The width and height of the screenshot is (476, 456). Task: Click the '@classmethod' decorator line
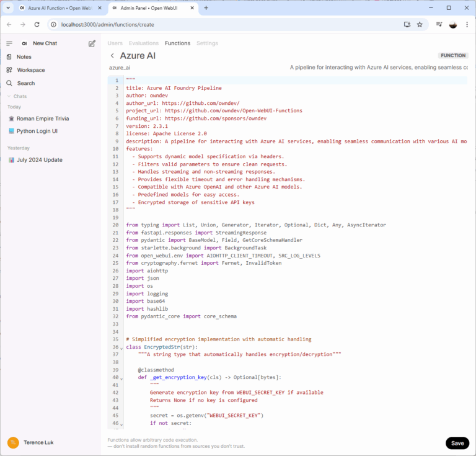[156, 370]
